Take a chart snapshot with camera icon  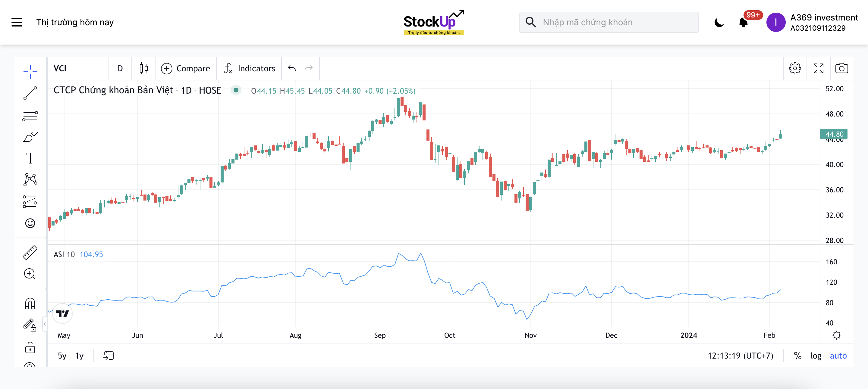point(842,68)
